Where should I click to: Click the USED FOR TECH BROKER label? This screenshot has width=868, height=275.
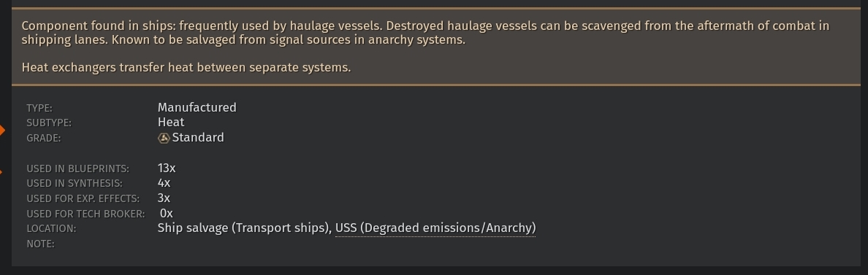point(85,214)
